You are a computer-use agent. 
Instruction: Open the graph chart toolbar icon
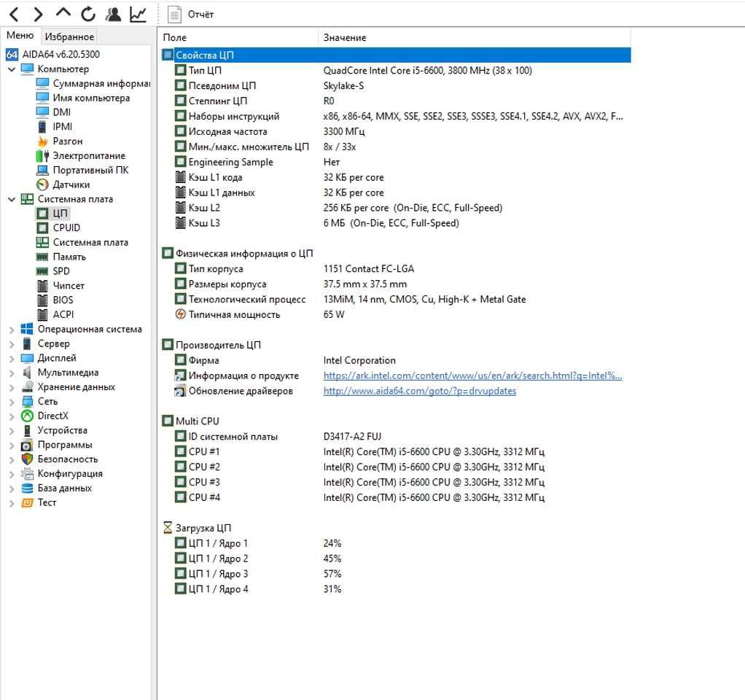(x=138, y=15)
